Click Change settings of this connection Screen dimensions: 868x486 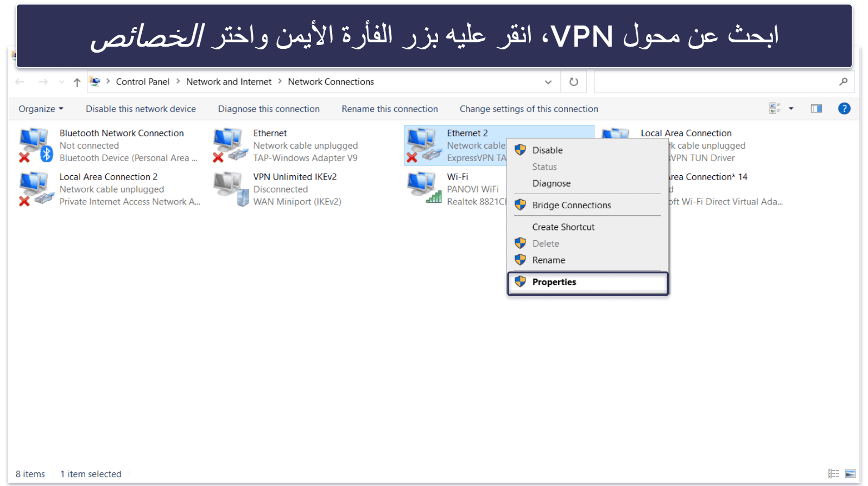(529, 109)
